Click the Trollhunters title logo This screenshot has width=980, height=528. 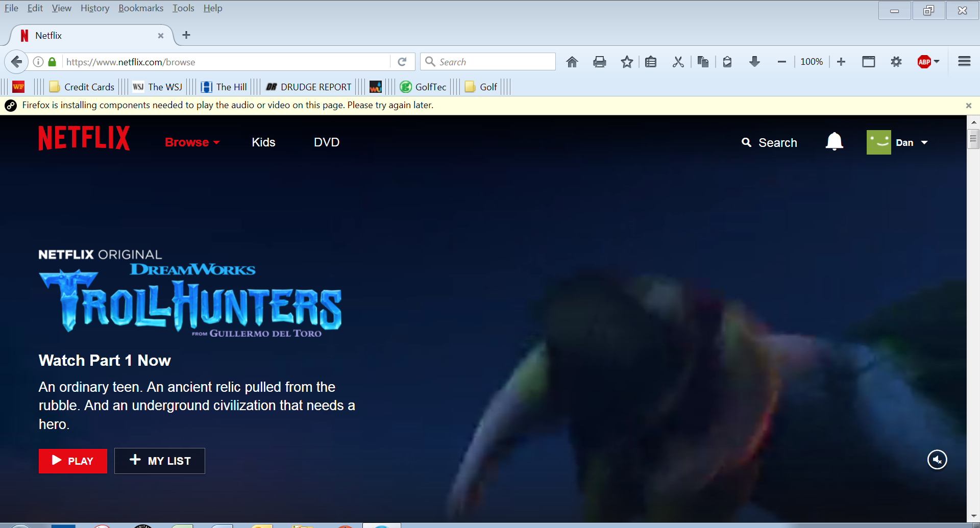click(x=190, y=300)
